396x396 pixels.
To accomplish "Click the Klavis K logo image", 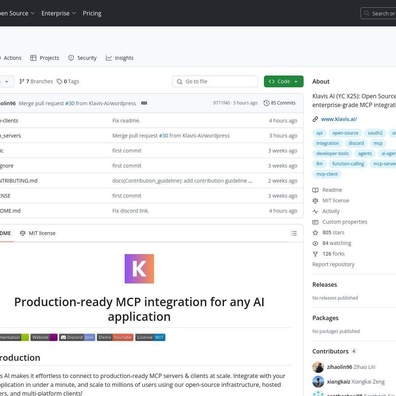I will coord(139,269).
